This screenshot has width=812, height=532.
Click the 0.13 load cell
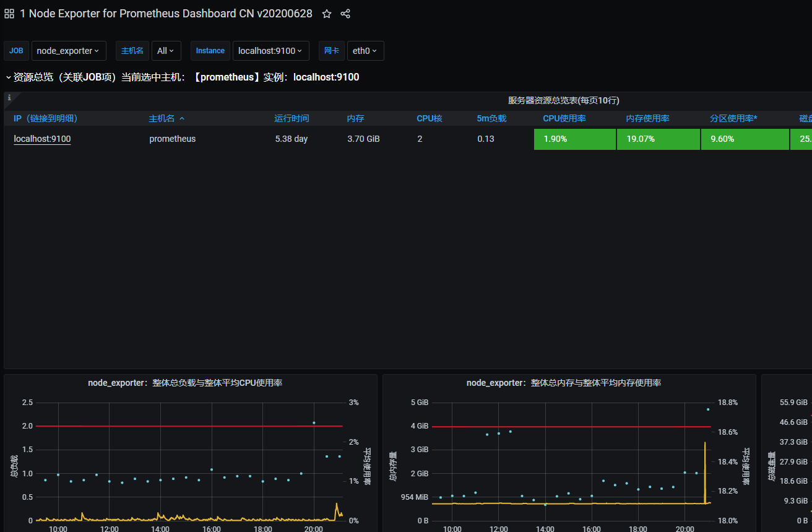click(x=486, y=139)
